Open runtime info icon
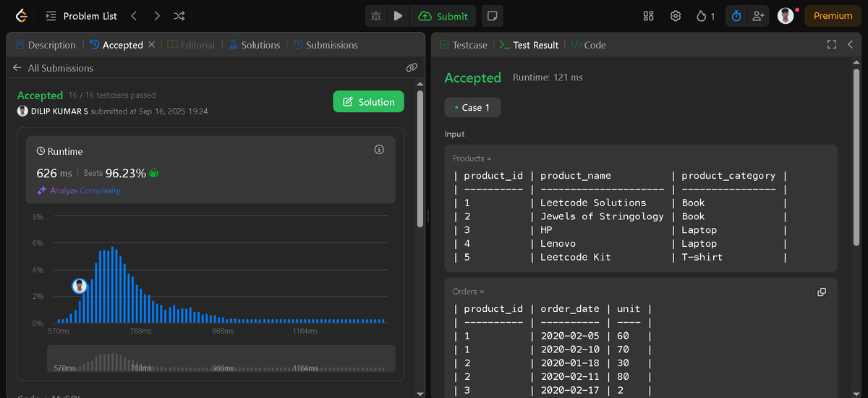868x398 pixels. tap(379, 150)
